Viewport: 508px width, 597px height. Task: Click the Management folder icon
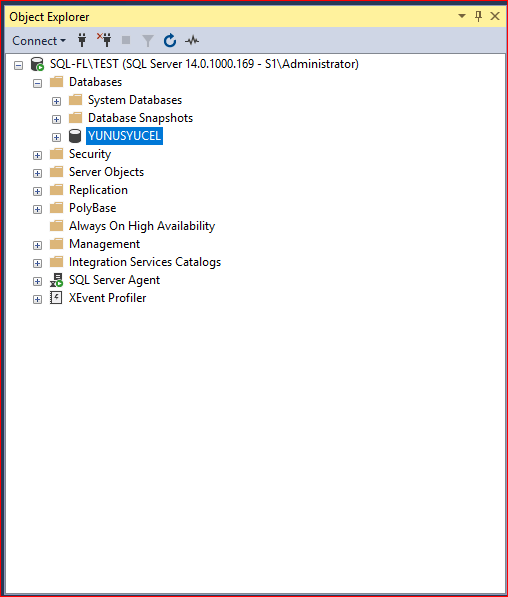[56, 243]
